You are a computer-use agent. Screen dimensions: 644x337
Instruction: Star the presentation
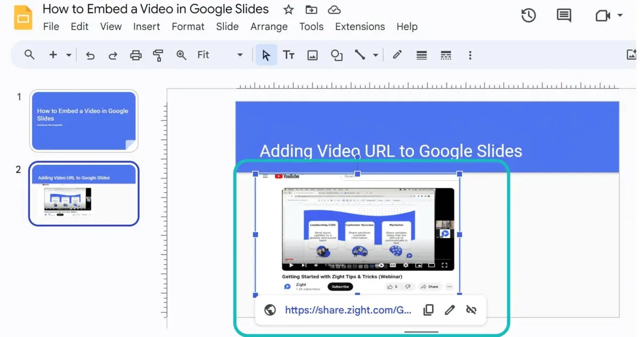[x=289, y=10]
